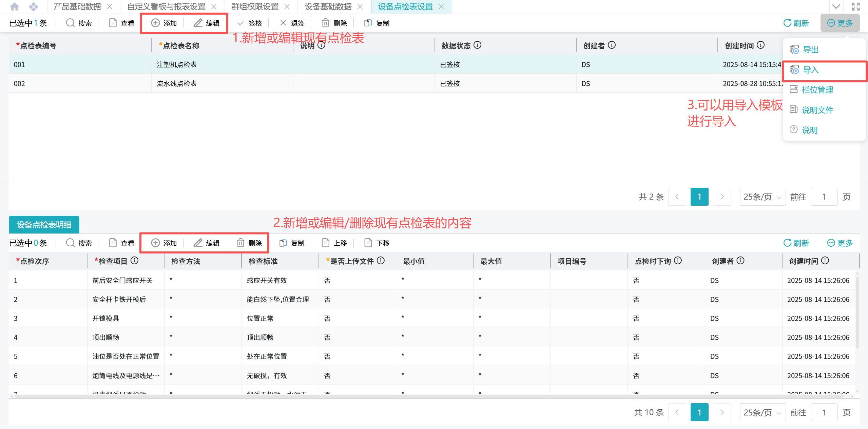Screen dimensions: 868x429
Task: Select the Help (说明) menu item
Action: (x=824, y=130)
